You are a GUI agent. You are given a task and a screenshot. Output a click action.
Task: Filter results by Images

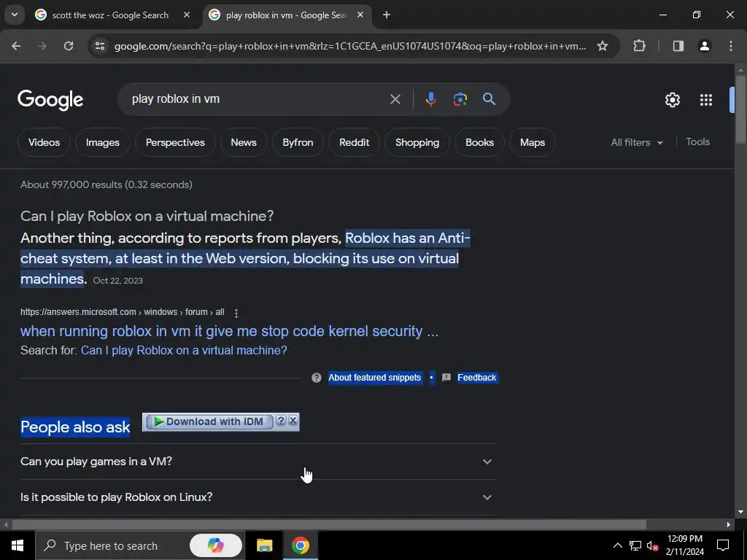tap(102, 142)
